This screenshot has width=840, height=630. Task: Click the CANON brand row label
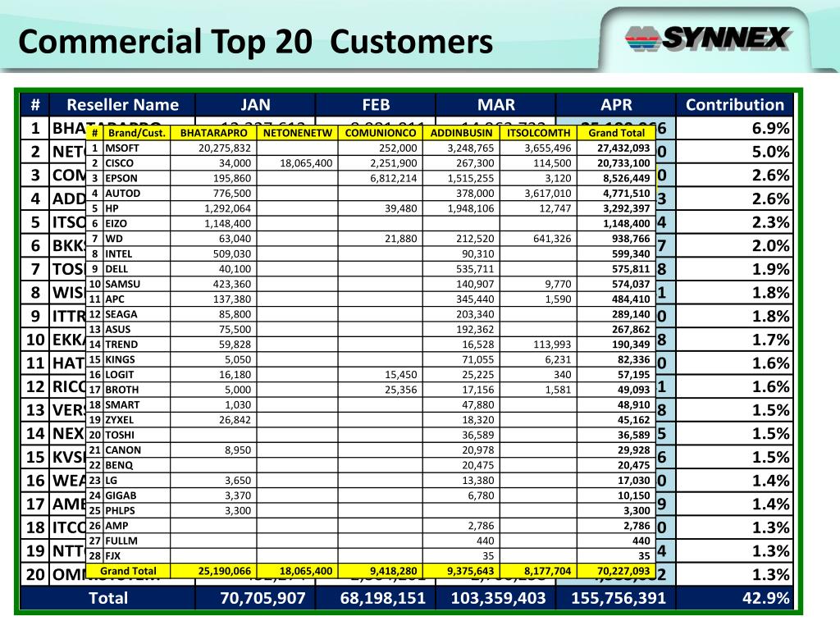tap(123, 450)
